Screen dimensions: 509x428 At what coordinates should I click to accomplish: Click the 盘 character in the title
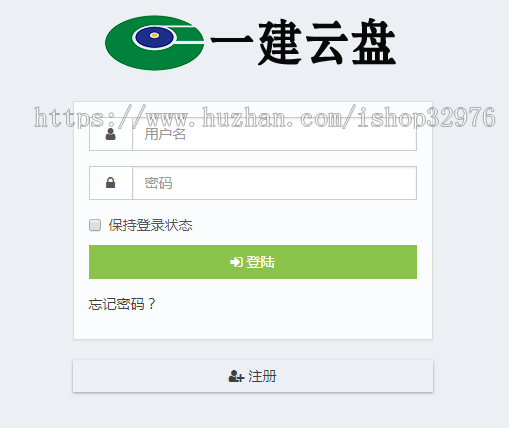pyautogui.click(x=373, y=43)
